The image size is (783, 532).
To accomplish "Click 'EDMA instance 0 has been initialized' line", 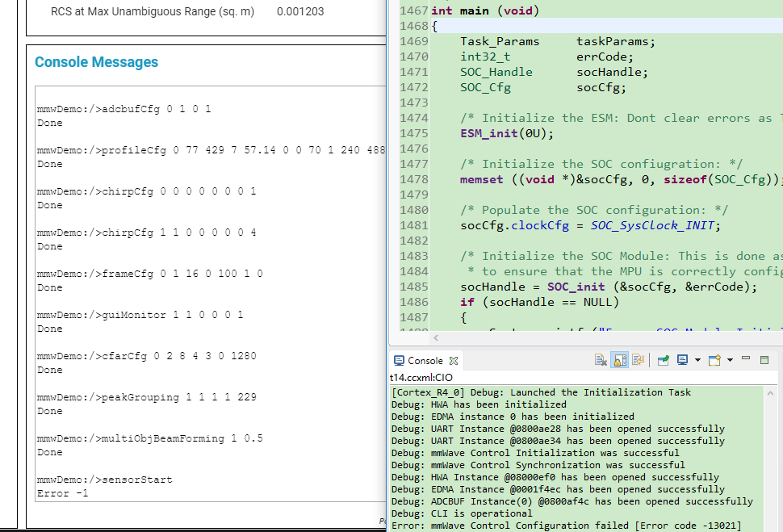I will (513, 417).
